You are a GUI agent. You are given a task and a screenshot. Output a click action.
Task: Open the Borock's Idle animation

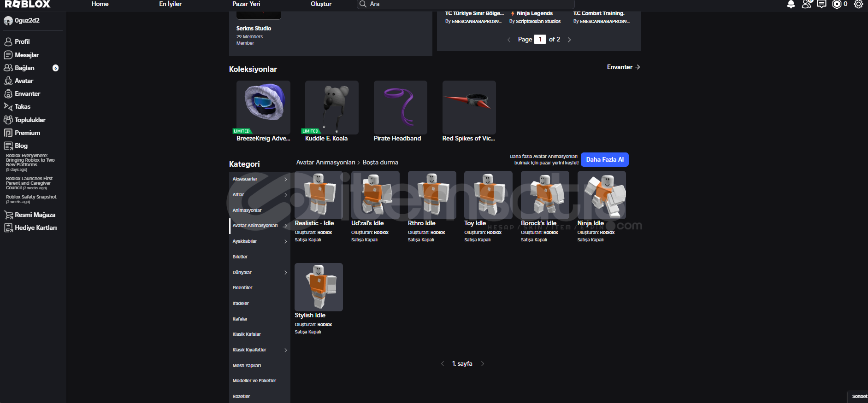click(x=545, y=195)
